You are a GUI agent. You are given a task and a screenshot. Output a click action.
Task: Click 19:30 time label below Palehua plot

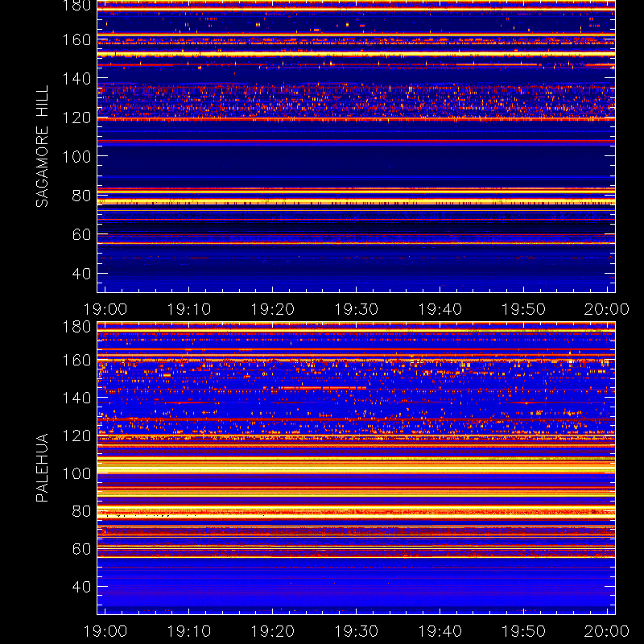(x=356, y=631)
